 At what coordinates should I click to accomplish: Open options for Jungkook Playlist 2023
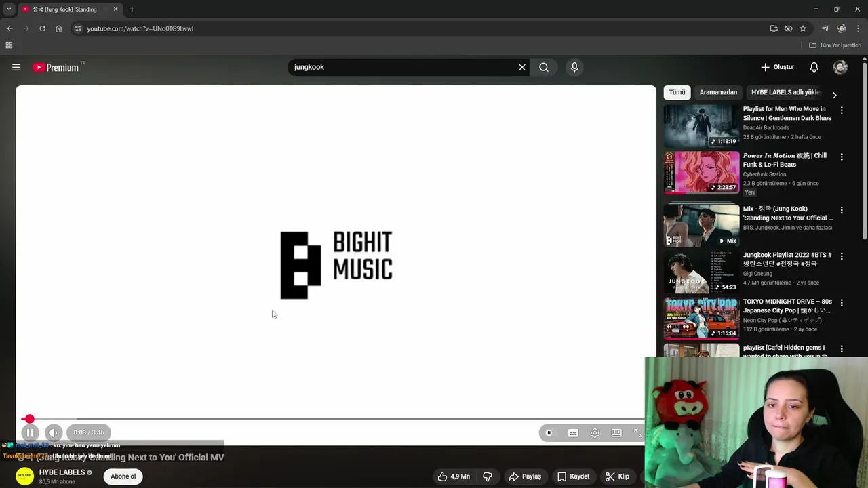842,256
